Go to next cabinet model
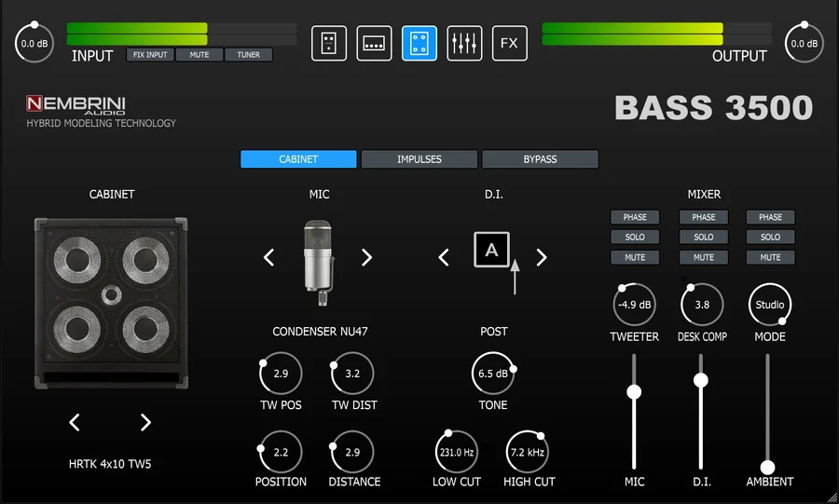 point(145,422)
